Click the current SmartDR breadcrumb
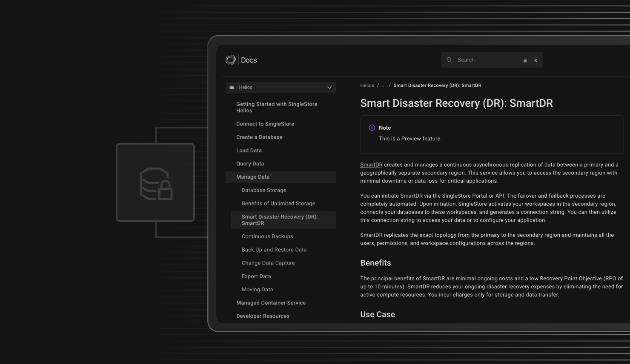The image size is (630, 364). (437, 85)
